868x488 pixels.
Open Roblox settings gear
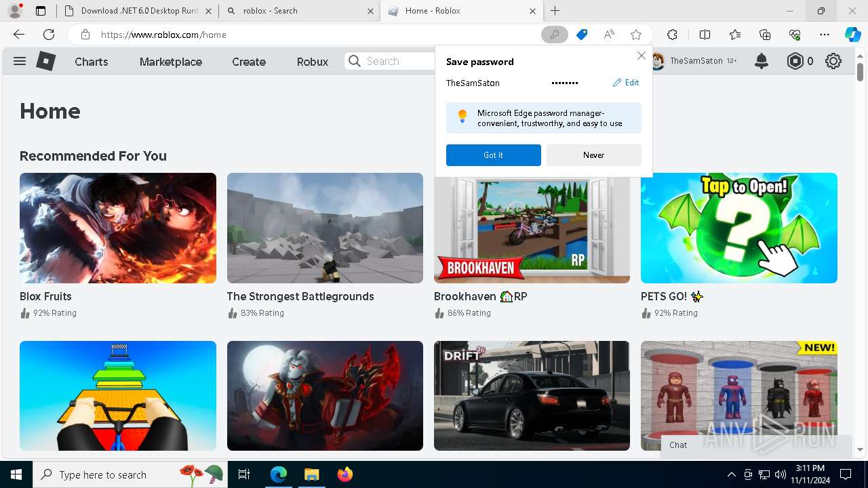click(x=833, y=61)
